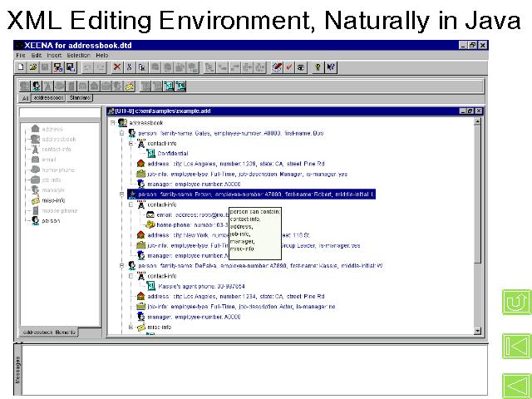This screenshot has height=399, width=532.
Task: Collapse the selected person Brown node
Action: [121, 195]
